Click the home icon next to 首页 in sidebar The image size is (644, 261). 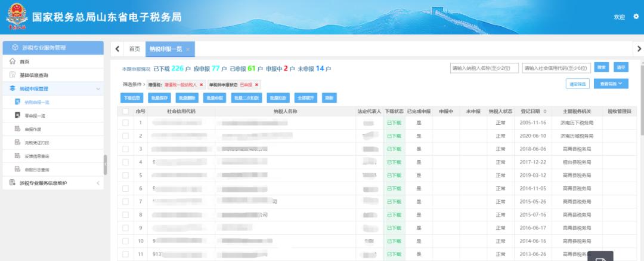[x=13, y=62]
